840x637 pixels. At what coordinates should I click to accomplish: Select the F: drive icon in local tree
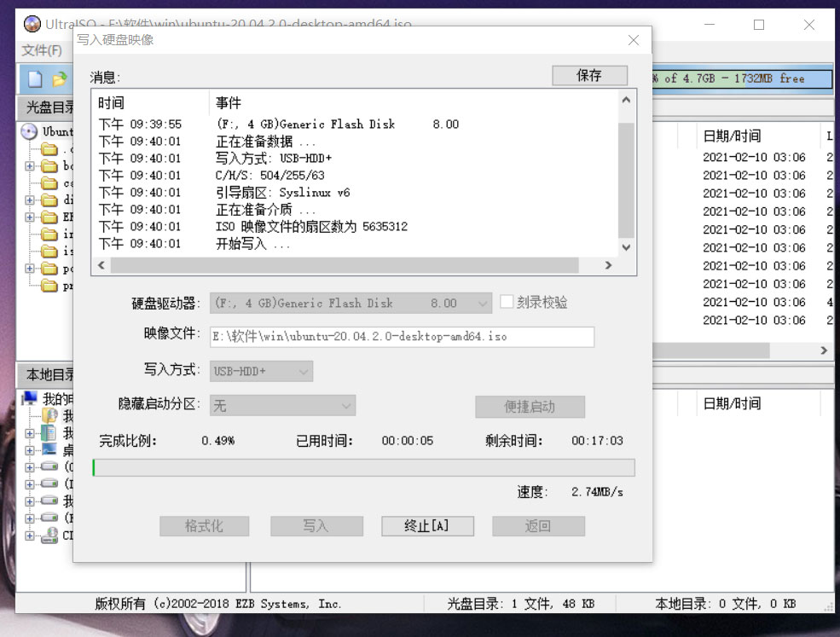(49, 518)
